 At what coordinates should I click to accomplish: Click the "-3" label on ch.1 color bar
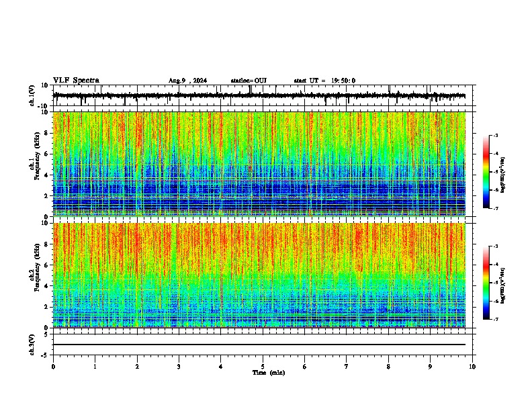tap(496, 136)
